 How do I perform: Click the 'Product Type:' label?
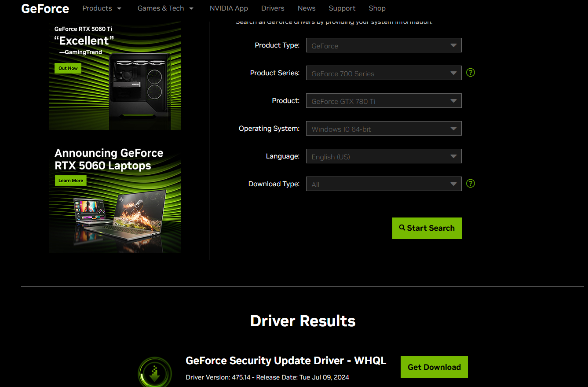[277, 45]
